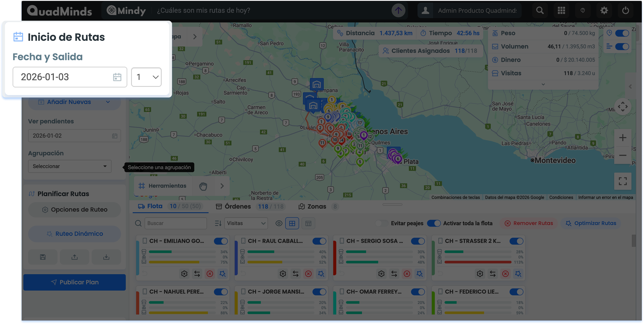Screen dimensions: 644x324
Task: Open the salida number dropdown showing 1
Action: pyautogui.click(x=146, y=77)
